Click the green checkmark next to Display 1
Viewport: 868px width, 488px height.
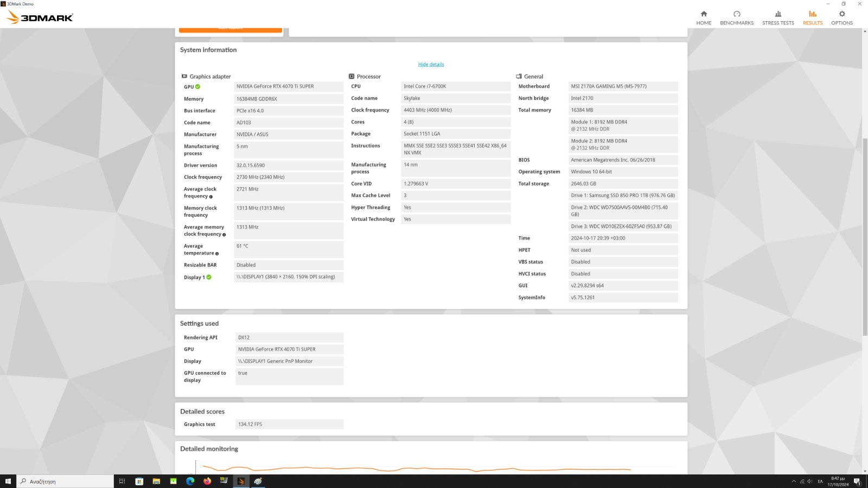[x=209, y=277]
